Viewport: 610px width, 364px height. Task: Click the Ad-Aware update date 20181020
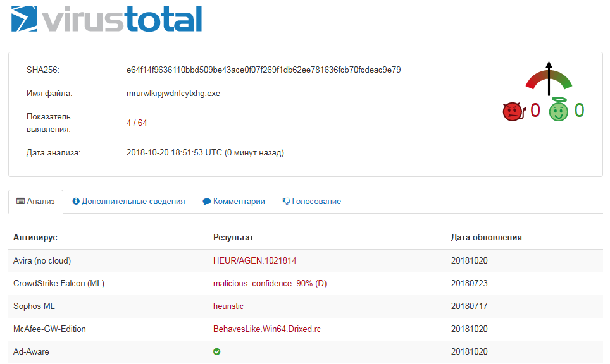(469, 351)
